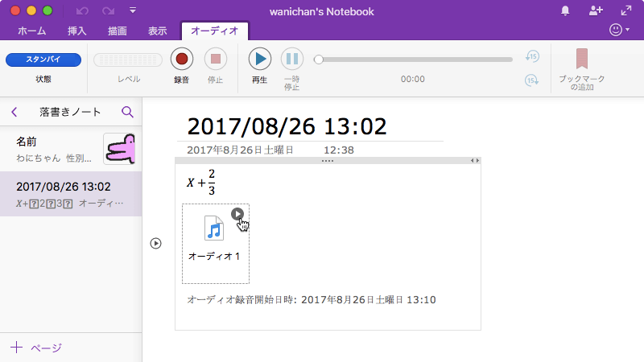
Task: Select the 2017/08/26 13:02 page entry
Action: 71,194
